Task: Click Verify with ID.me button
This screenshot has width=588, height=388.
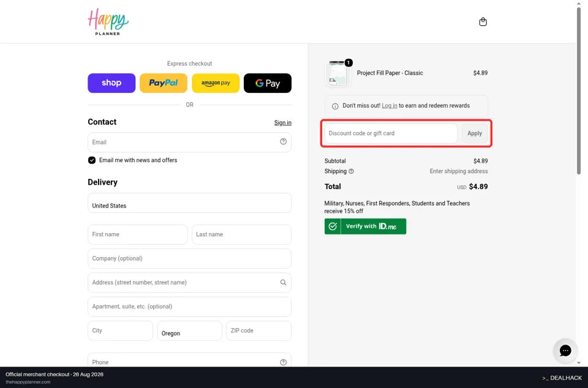Action: click(365, 226)
